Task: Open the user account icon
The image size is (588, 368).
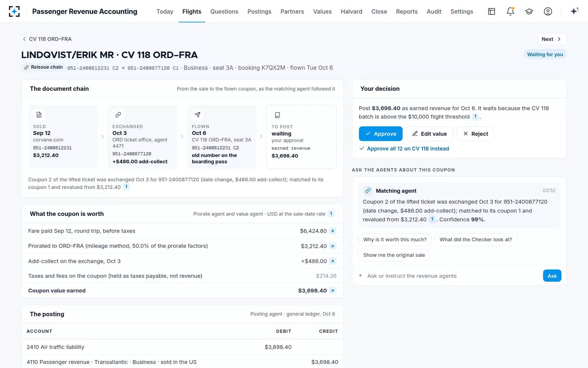Action: [x=548, y=11]
